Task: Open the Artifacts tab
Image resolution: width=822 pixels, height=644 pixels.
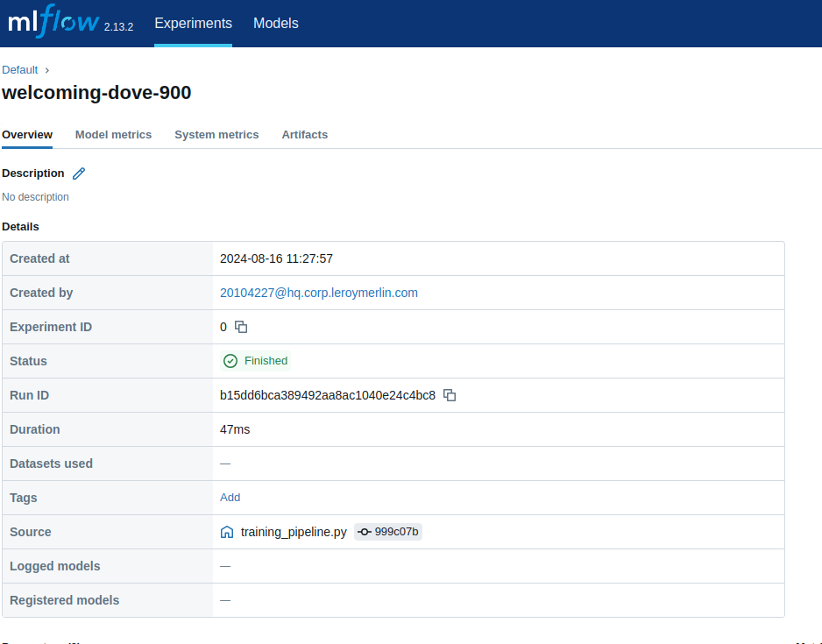Action: coord(304,135)
